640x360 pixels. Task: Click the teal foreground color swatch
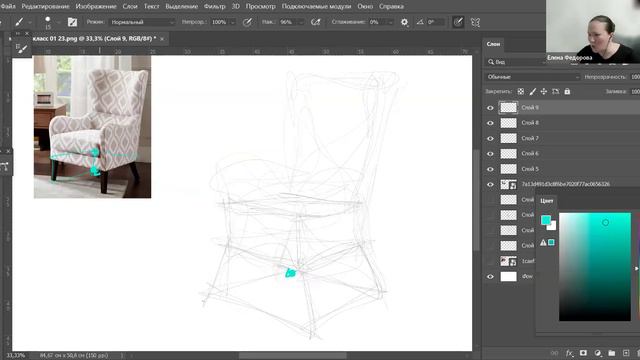(x=545, y=220)
